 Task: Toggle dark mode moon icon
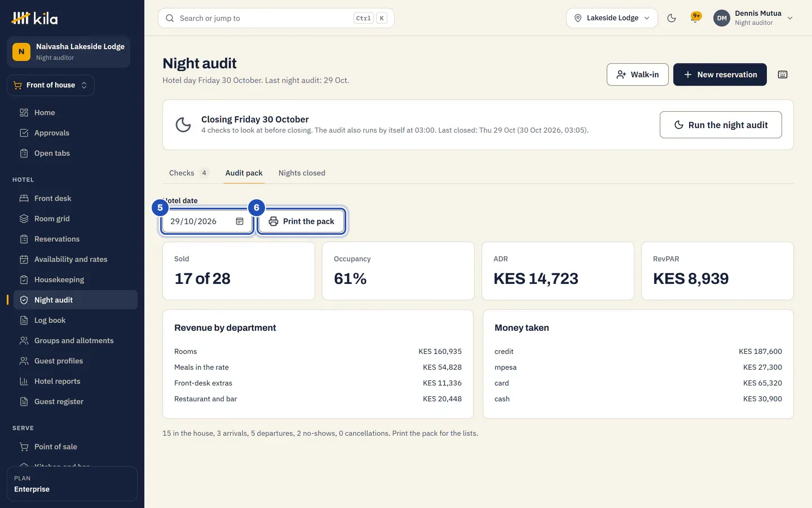672,18
